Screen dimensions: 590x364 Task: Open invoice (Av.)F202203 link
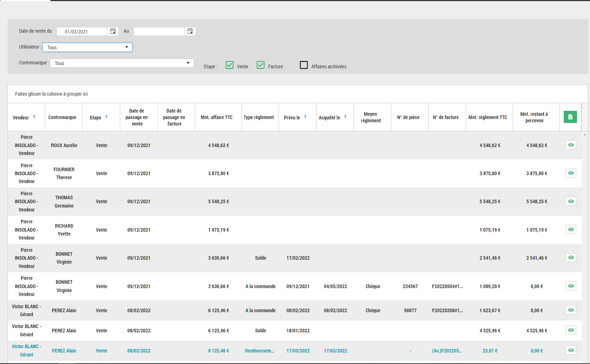(447, 351)
